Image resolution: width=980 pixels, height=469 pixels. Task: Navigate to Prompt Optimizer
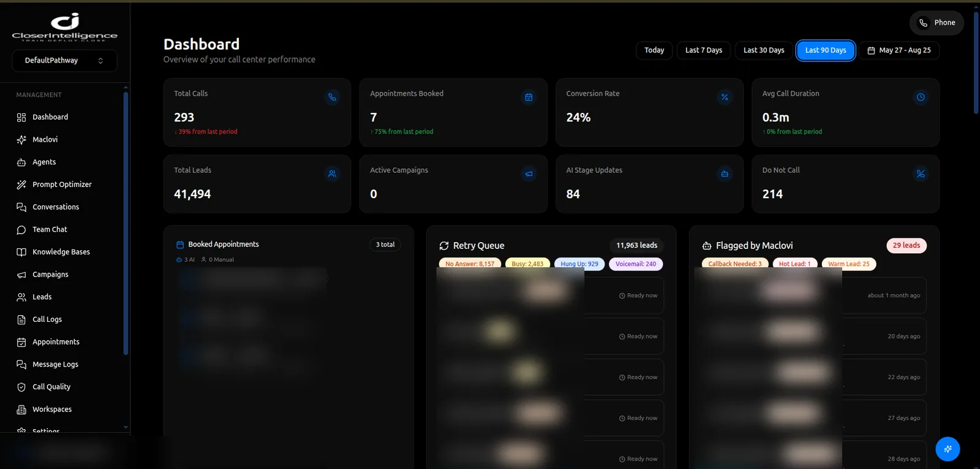click(x=62, y=185)
